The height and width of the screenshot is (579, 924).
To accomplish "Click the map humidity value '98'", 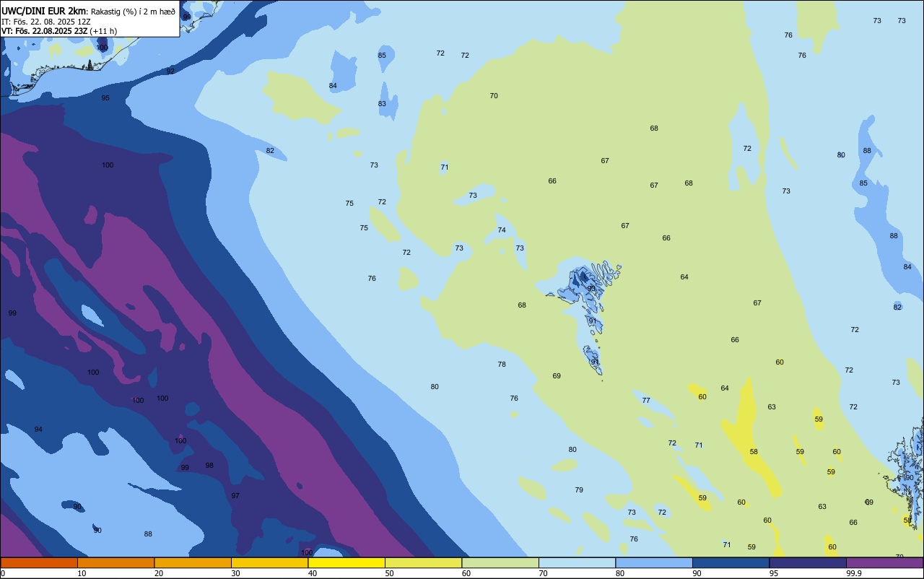I will pos(209,465).
